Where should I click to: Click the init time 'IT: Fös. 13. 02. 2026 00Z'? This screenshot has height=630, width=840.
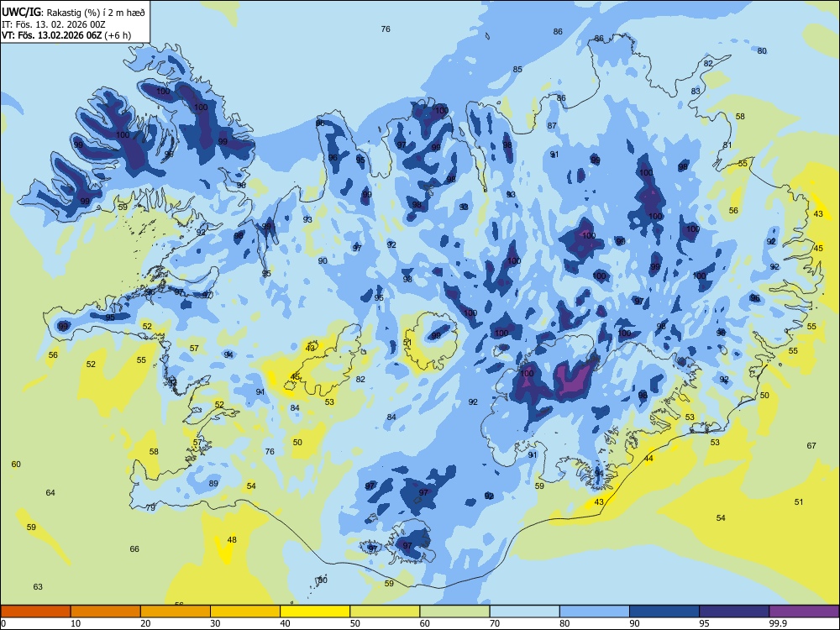(x=54, y=24)
